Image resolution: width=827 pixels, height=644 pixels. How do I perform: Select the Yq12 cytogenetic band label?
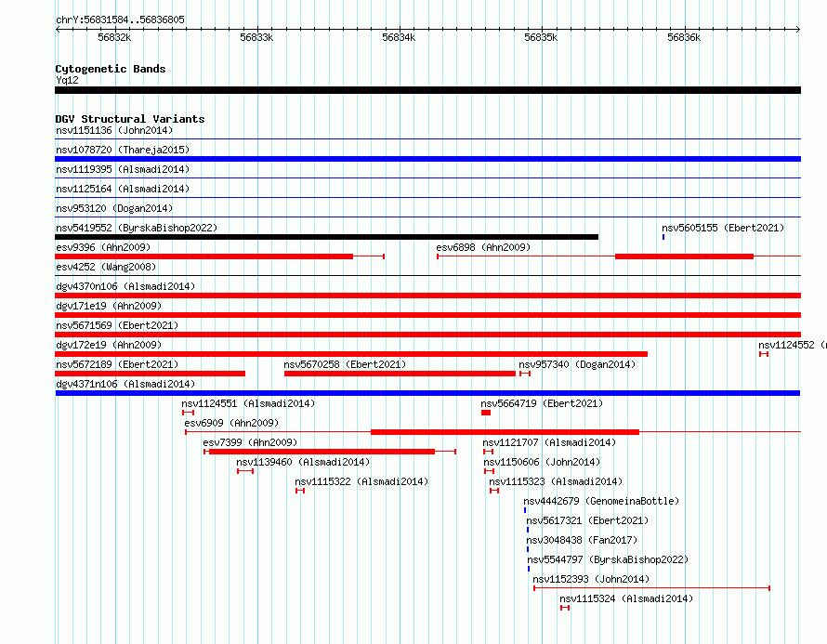coord(67,80)
